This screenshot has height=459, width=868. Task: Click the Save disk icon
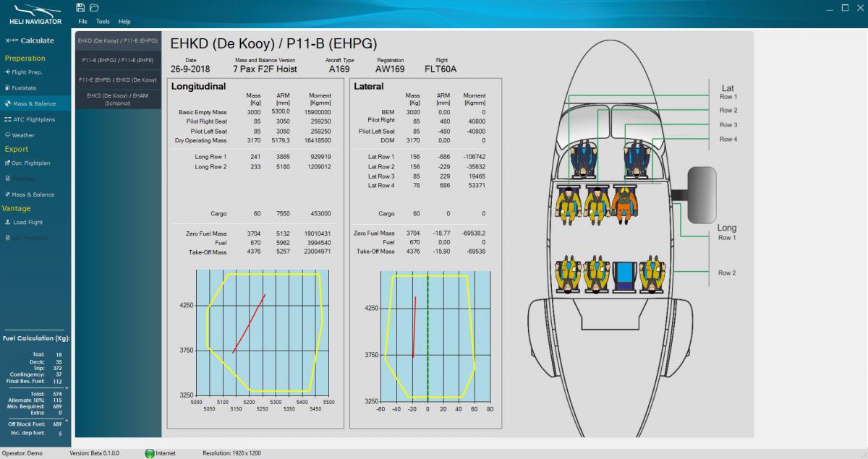point(80,8)
